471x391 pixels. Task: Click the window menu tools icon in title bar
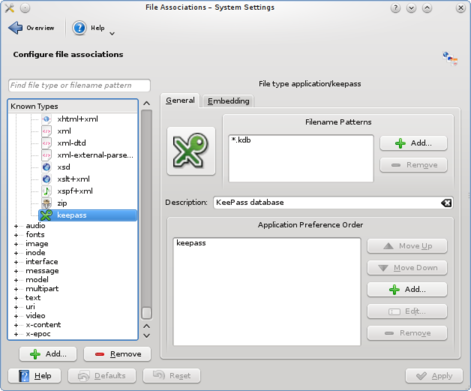[x=9, y=8]
